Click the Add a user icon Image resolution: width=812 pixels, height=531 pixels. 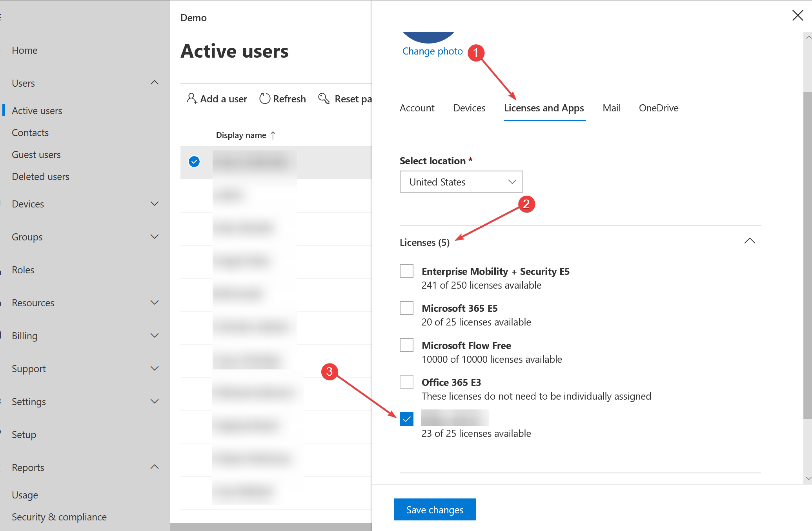coord(192,98)
